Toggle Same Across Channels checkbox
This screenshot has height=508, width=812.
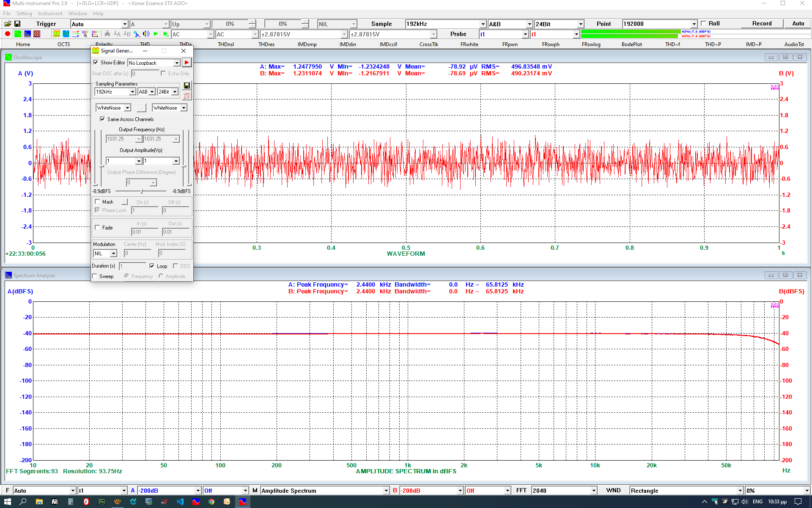tap(102, 119)
